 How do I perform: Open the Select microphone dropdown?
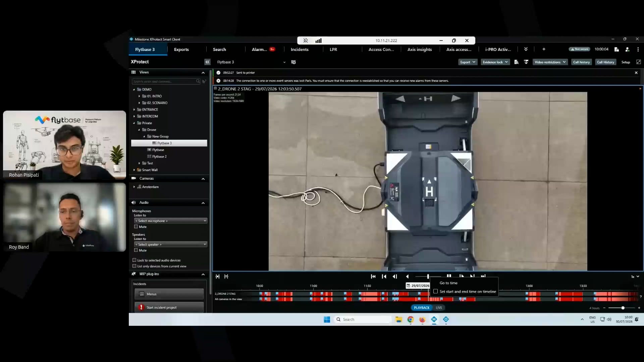coord(170,221)
